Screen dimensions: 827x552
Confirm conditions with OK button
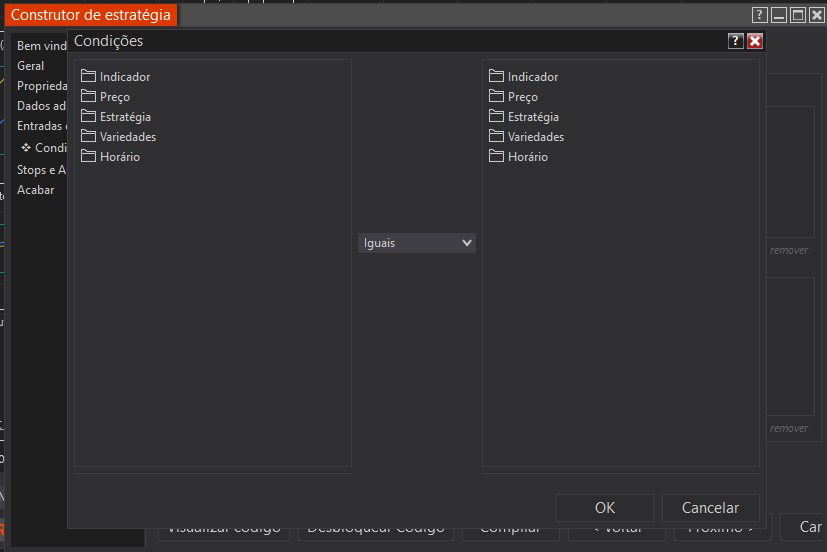coord(605,508)
